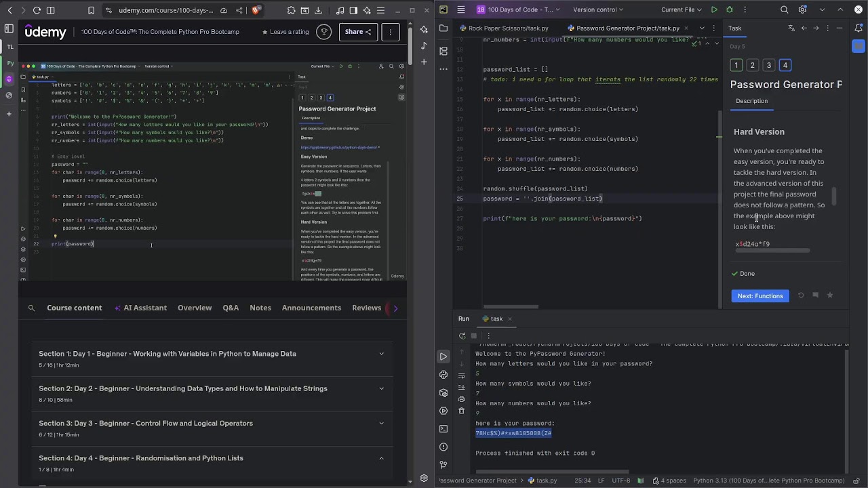
Task: Go to previous task arrow in Task panel
Action: [x=804, y=28]
